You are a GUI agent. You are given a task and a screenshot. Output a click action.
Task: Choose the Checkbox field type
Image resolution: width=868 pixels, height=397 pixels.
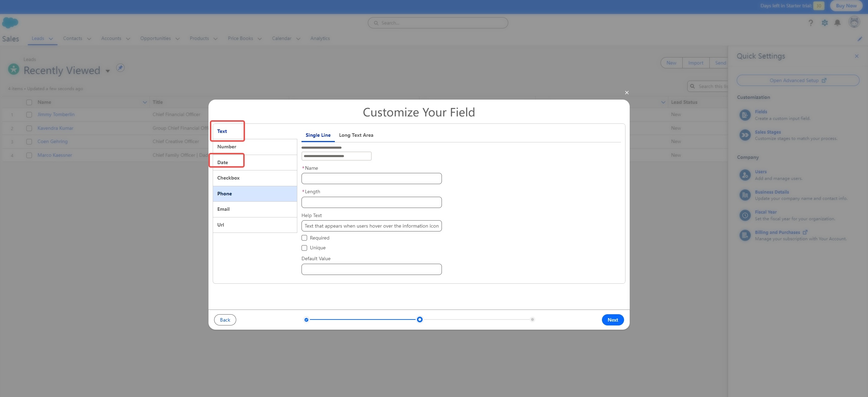pos(255,178)
